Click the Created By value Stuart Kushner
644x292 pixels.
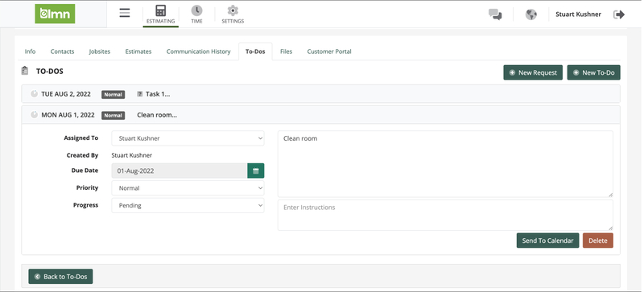coord(132,155)
